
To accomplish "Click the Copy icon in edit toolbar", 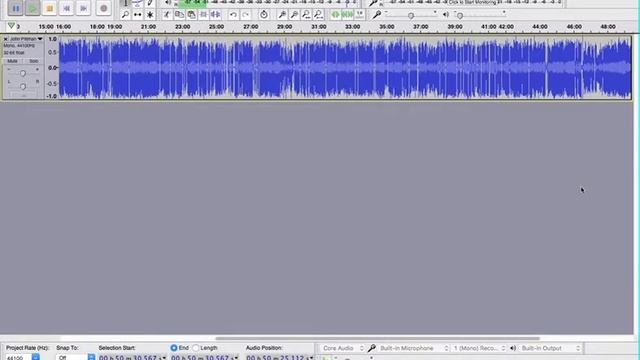I will coord(179,15).
